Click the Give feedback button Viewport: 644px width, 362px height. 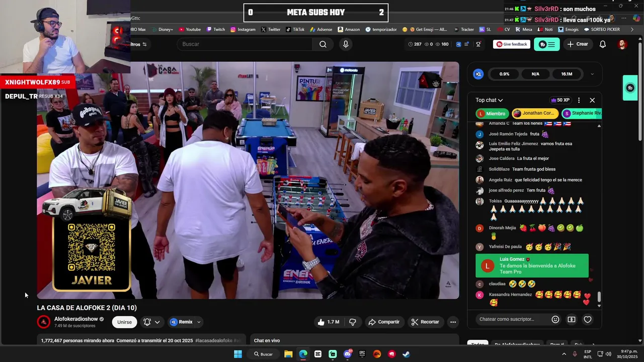pos(512,44)
